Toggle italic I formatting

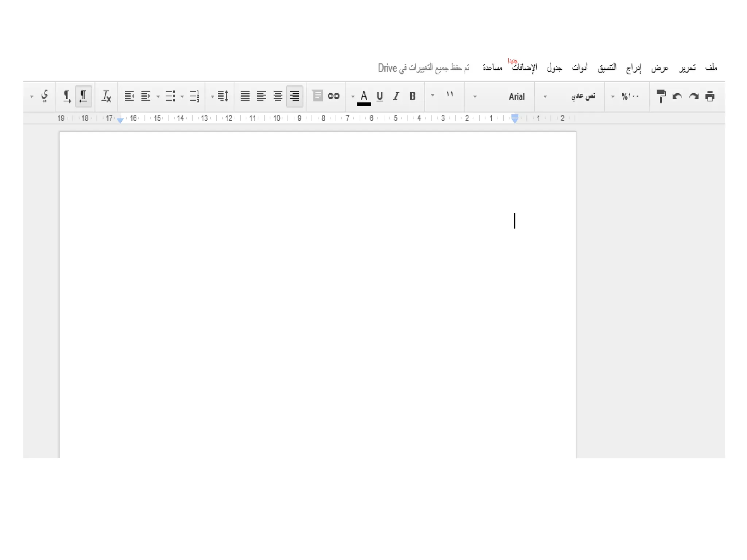click(396, 96)
